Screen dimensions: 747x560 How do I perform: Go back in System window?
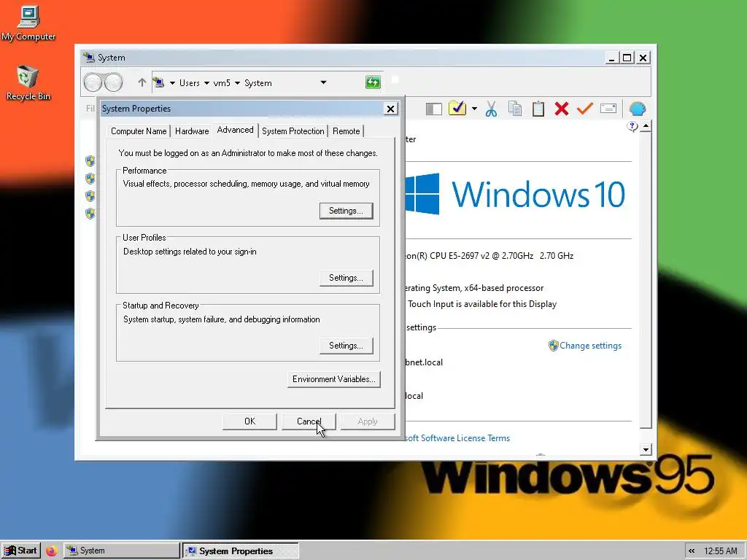tap(93, 83)
